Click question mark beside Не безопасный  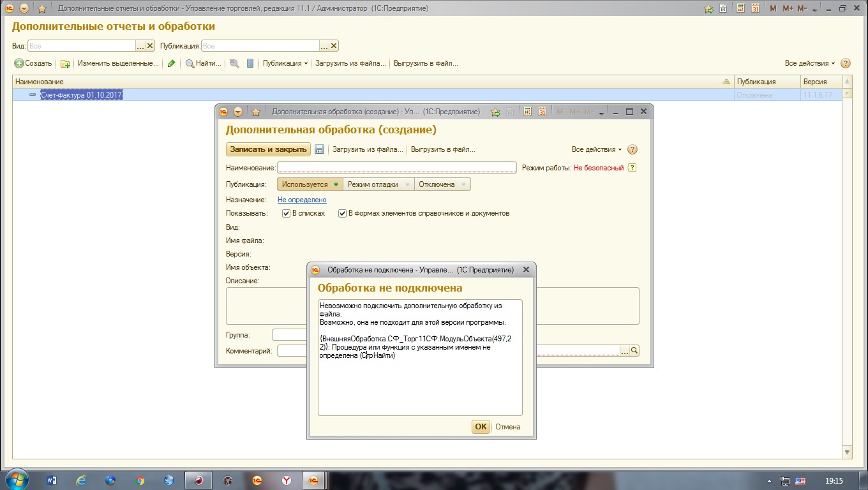[x=632, y=168]
